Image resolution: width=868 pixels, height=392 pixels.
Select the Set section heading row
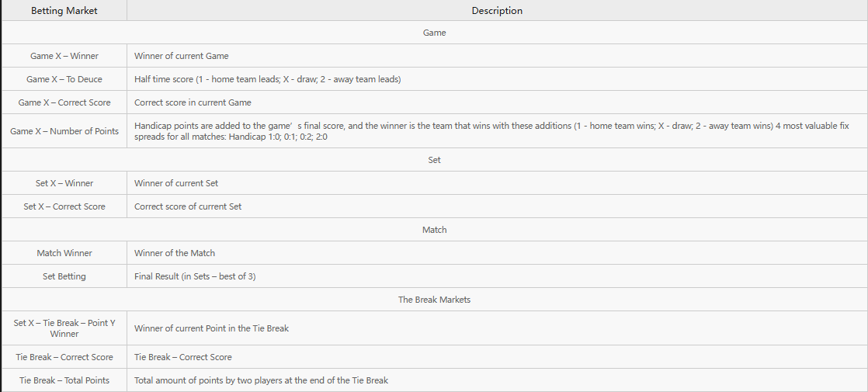(x=434, y=160)
